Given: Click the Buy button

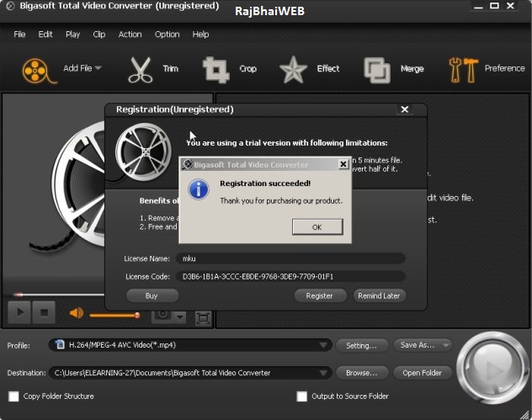Looking at the screenshot, I should coord(152,295).
